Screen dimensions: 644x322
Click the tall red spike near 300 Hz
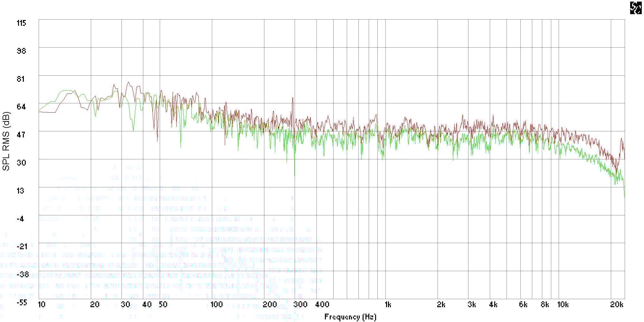click(x=293, y=98)
